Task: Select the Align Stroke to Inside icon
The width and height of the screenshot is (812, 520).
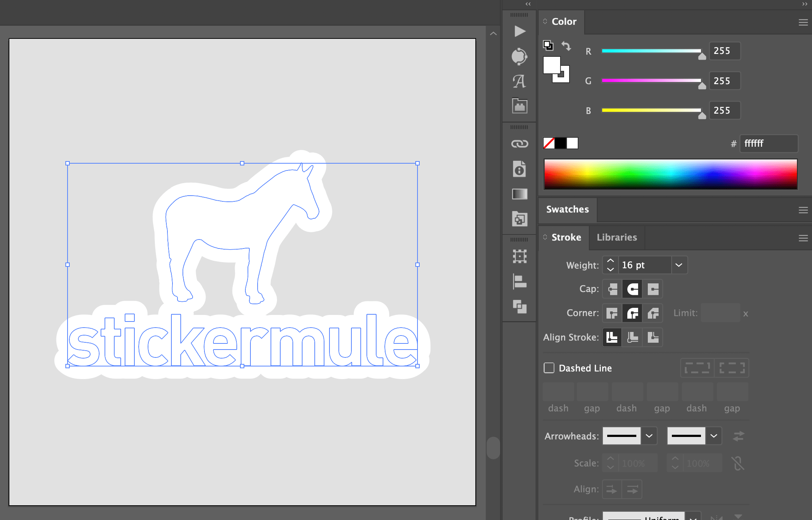Action: click(633, 337)
